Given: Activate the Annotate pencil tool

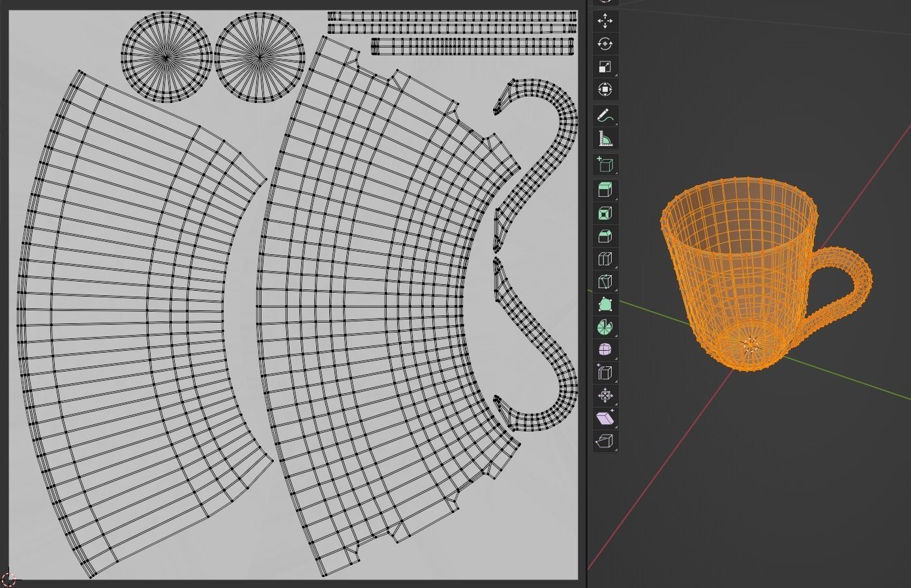Looking at the screenshot, I should [605, 116].
